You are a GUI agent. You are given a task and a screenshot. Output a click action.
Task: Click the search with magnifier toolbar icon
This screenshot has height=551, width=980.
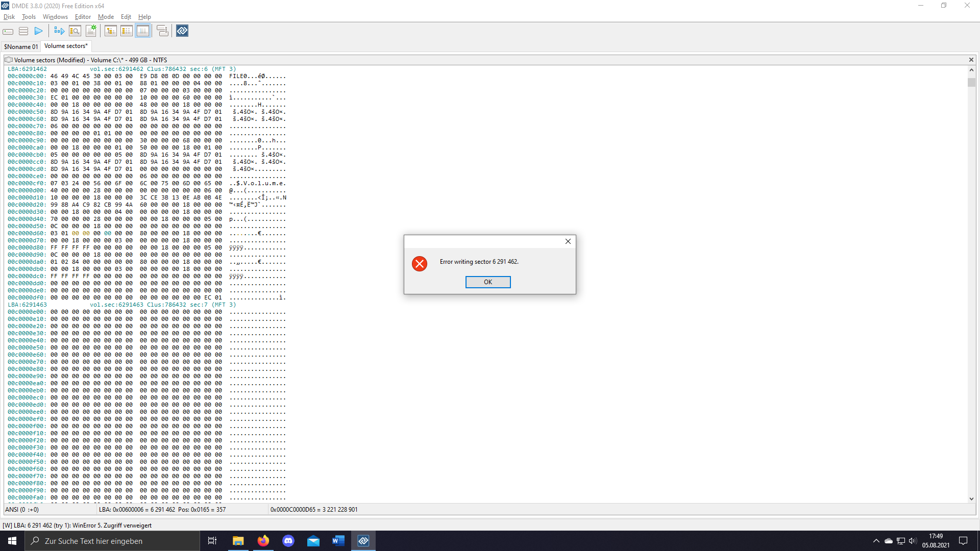(x=75, y=31)
